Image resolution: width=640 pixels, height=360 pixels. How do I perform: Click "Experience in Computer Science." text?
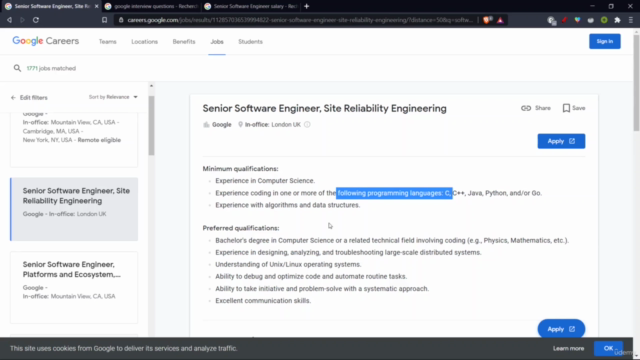265,181
